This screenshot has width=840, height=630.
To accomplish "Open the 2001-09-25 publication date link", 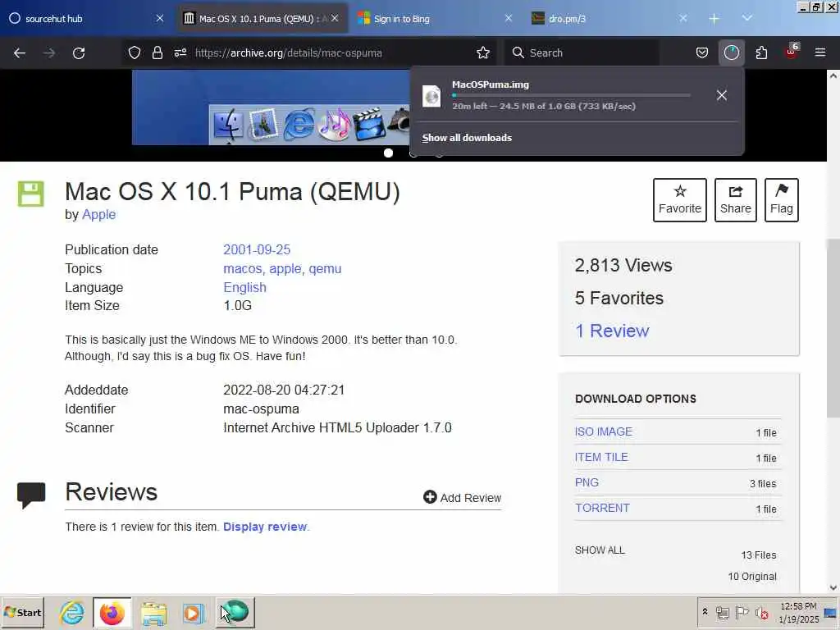I will coord(257,249).
